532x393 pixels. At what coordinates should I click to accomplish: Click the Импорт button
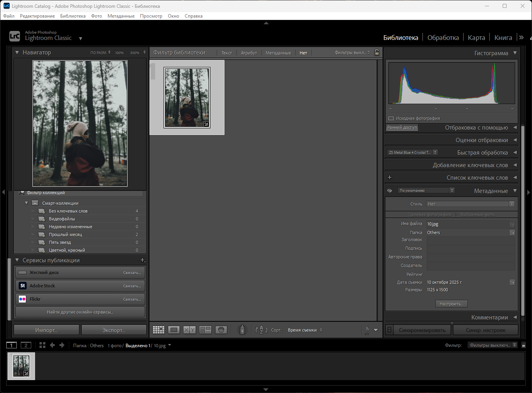pos(46,330)
